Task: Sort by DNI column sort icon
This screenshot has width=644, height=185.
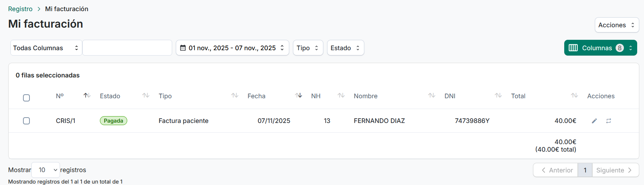Action: click(498, 95)
